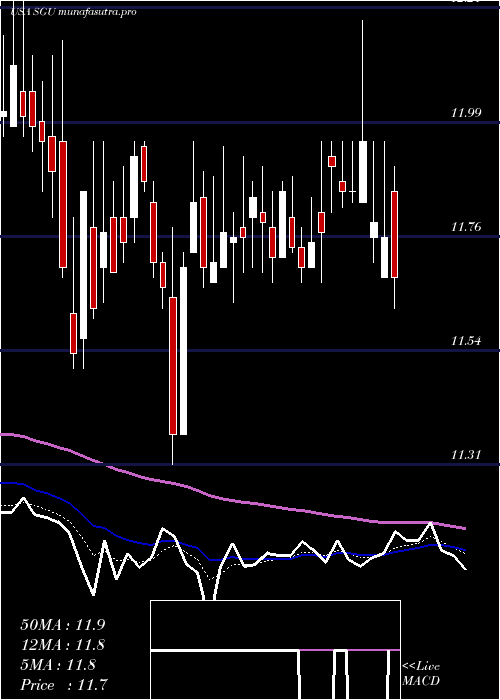Screen dimensions: 500x700
Task: Click the '5MA : 11.8' readout
Action: [58, 665]
